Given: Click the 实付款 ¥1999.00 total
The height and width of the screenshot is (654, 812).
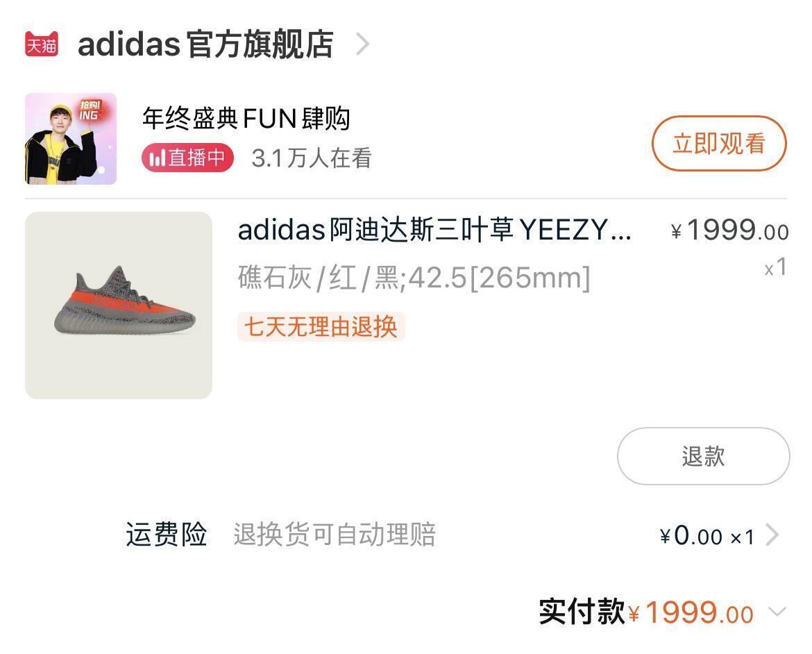Looking at the screenshot, I should [x=645, y=612].
